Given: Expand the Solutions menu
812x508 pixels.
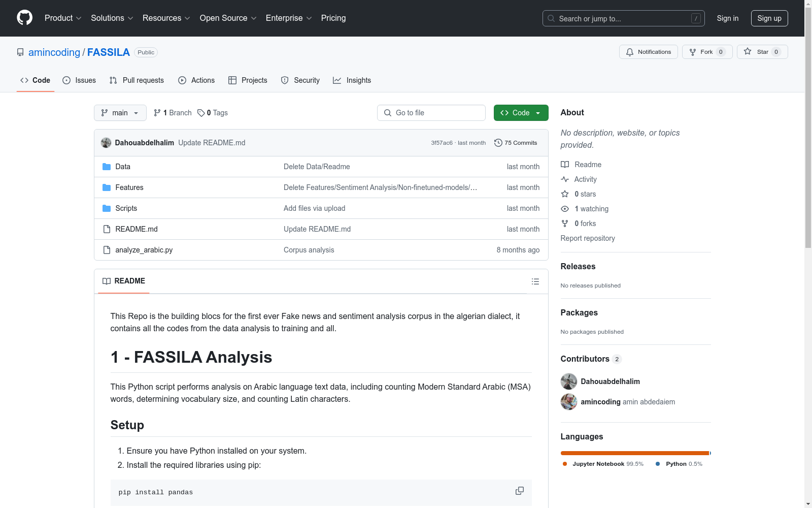Looking at the screenshot, I should (x=112, y=18).
